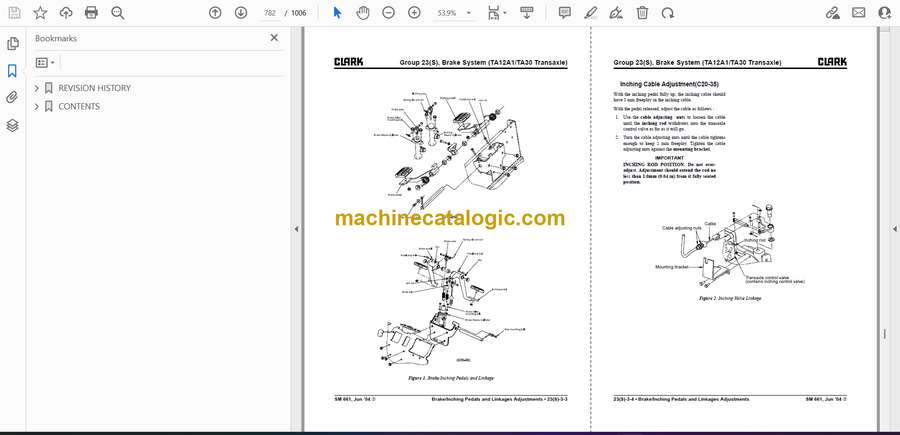This screenshot has width=900, height=435.
Task: Delete with trash can icon
Action: [x=642, y=13]
